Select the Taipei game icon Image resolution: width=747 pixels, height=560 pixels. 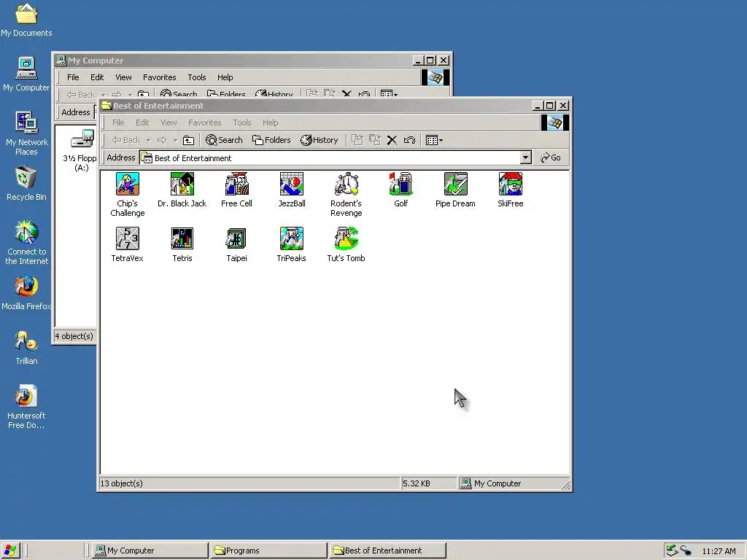tap(237, 238)
